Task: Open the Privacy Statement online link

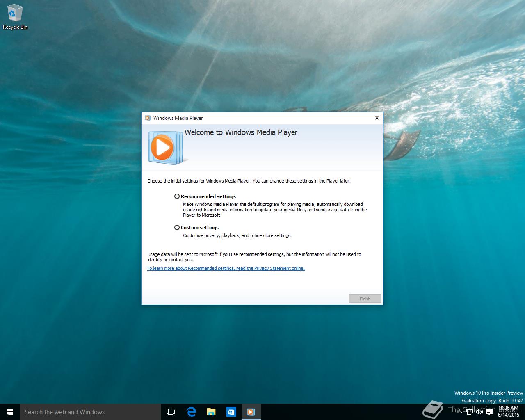Action: (226, 268)
